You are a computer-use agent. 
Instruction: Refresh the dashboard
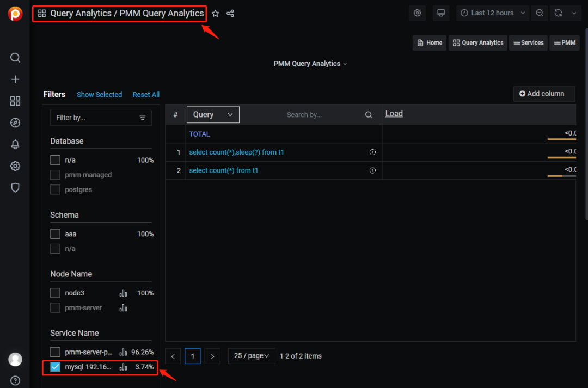click(x=559, y=13)
